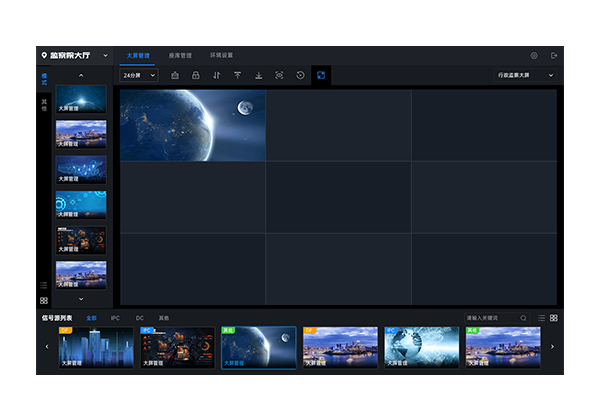Viewport: 600px width, 420px height.
Task: Expand the 行政监察大屏 dropdown
Action: click(x=527, y=75)
